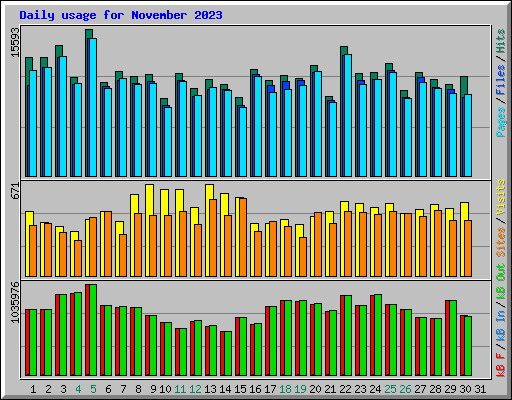Click green weekend day label 18
The image size is (512, 400).
(x=285, y=389)
